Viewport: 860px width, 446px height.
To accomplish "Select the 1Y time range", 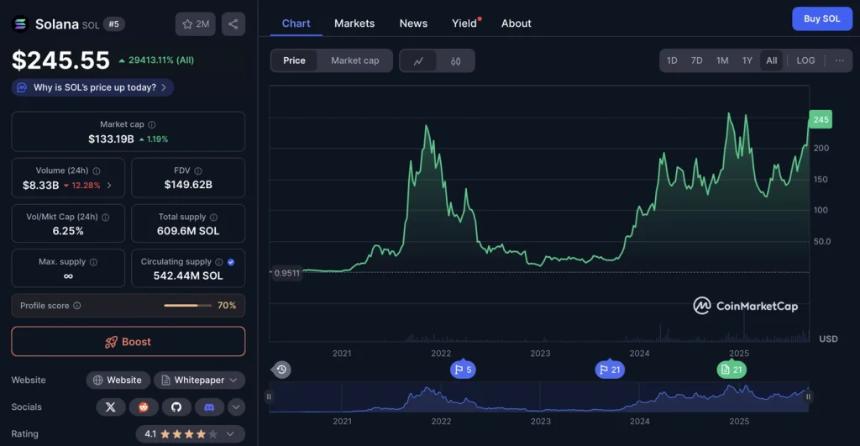I will click(747, 61).
